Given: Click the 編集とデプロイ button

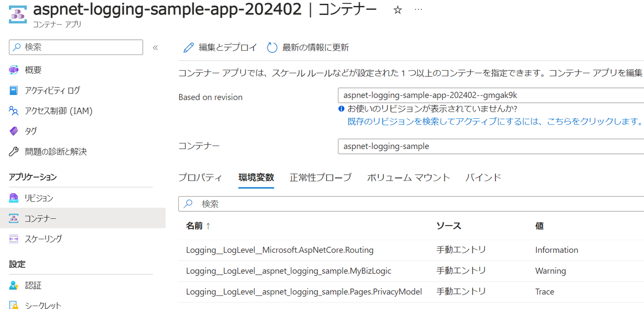Looking at the screenshot, I should tap(220, 48).
